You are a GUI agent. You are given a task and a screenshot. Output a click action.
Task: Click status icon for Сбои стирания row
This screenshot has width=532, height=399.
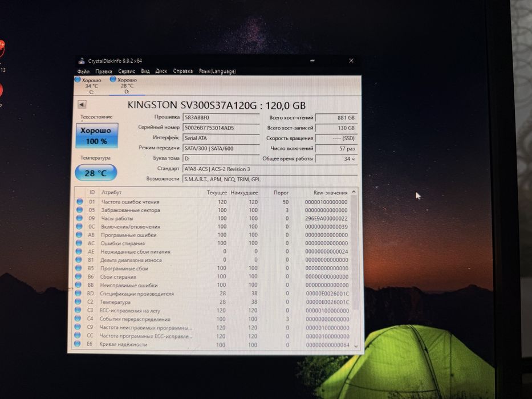coord(78,276)
